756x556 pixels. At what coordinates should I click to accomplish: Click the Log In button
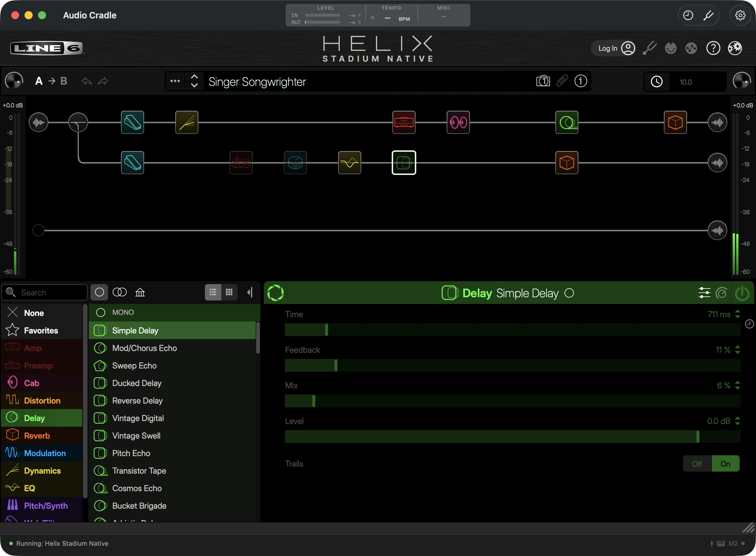(x=614, y=48)
